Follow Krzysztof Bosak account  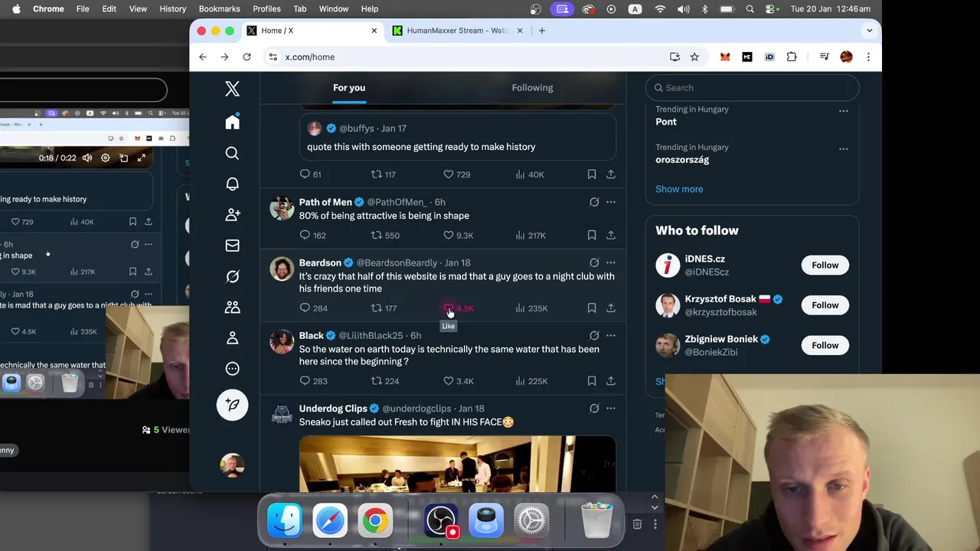825,305
